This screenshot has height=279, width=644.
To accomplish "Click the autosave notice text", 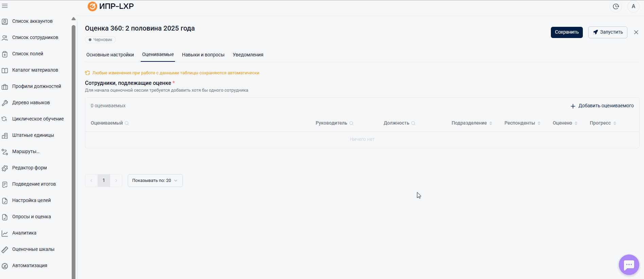I will pos(176,73).
